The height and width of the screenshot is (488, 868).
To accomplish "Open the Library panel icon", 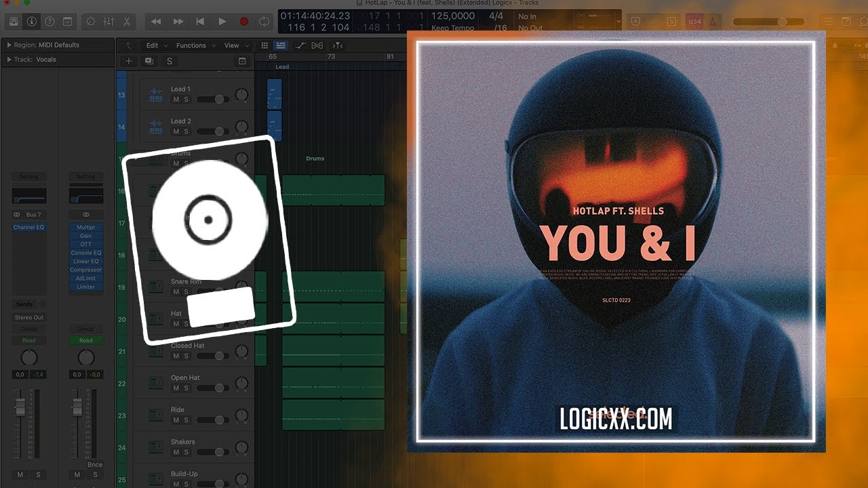I will pyautogui.click(x=14, y=22).
